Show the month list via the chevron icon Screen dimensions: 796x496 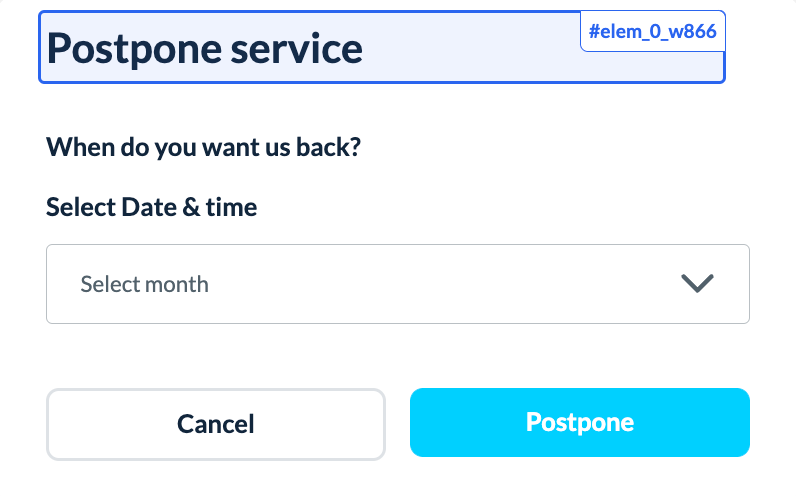(696, 284)
